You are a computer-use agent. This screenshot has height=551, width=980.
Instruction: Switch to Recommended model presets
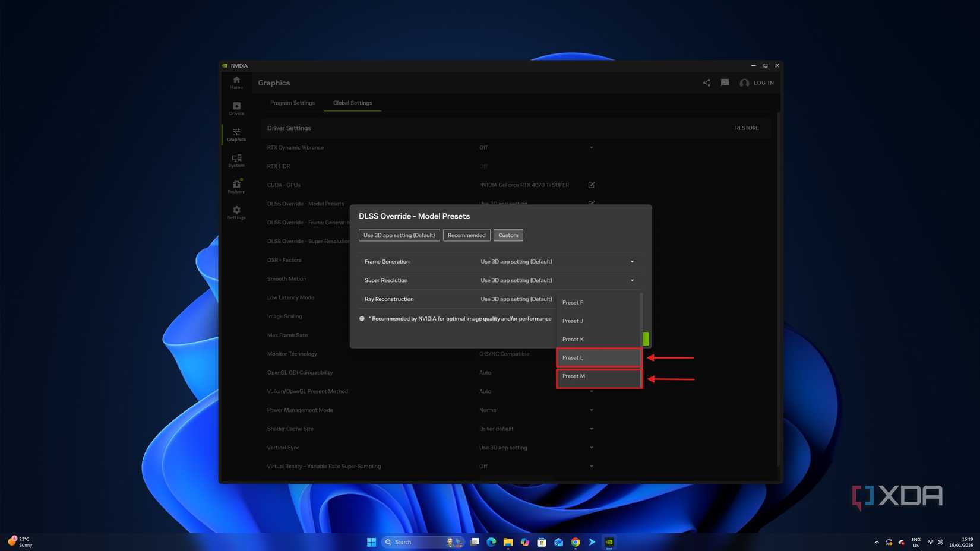[x=466, y=235]
